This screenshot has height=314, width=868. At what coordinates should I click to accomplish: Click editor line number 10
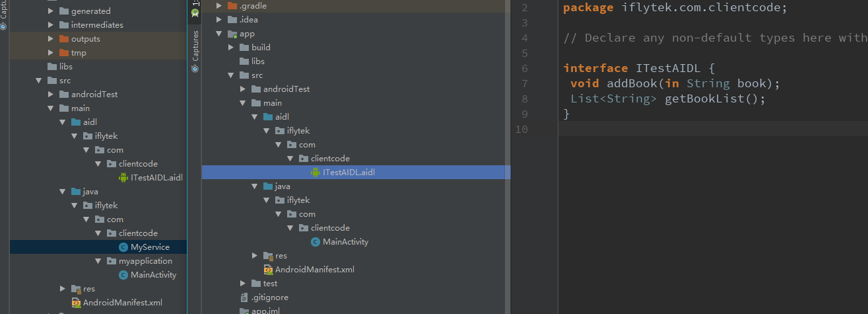click(x=521, y=130)
